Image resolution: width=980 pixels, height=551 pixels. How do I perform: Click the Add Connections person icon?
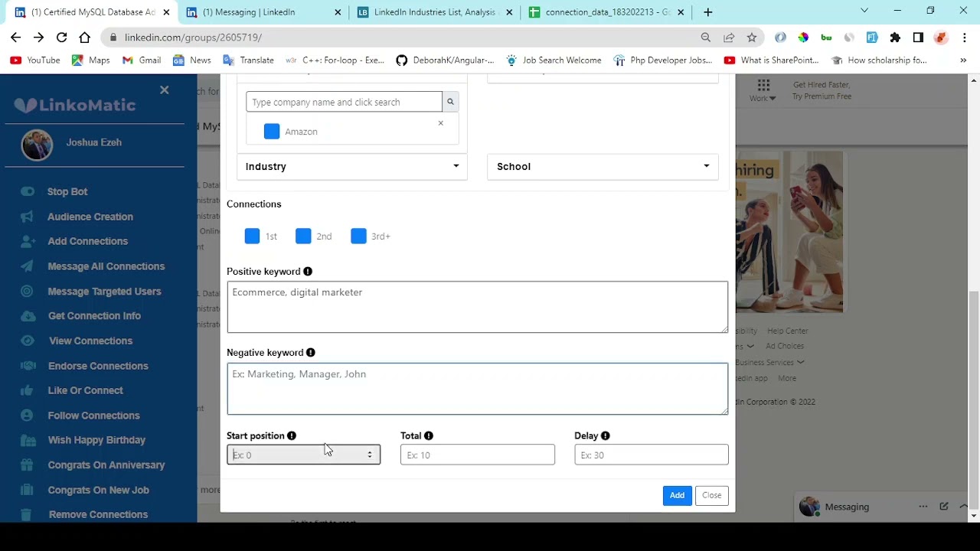[x=28, y=241]
